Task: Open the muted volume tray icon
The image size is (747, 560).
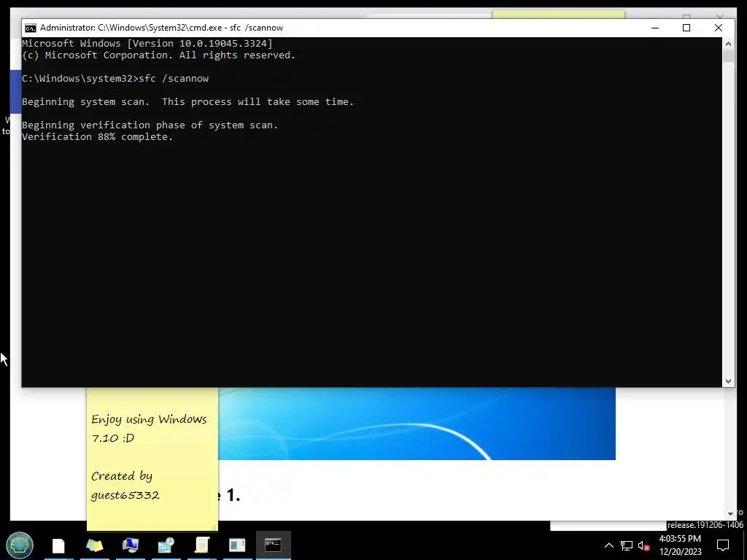Action: 643,545
